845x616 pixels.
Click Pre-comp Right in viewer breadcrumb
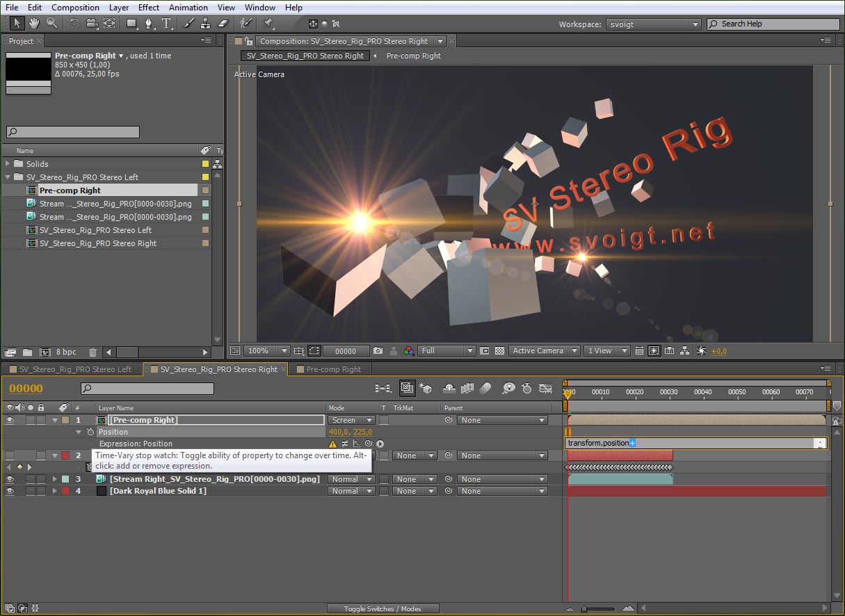click(413, 56)
